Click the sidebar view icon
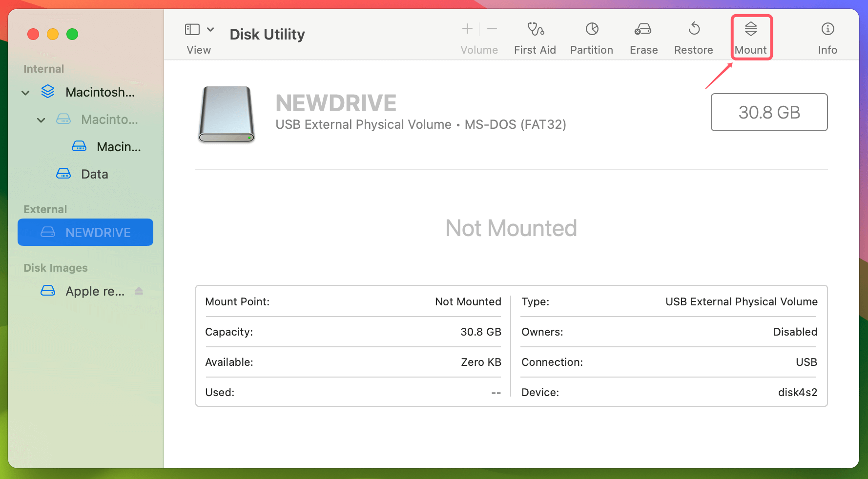Screen dimensions: 868x479 click(192, 29)
